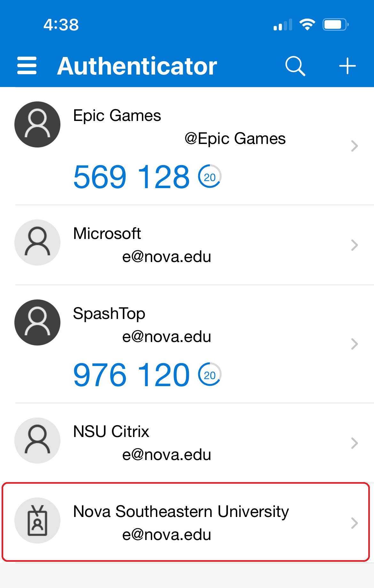Open Nova Southeastern University chevron
The image size is (374, 588).
[354, 523]
